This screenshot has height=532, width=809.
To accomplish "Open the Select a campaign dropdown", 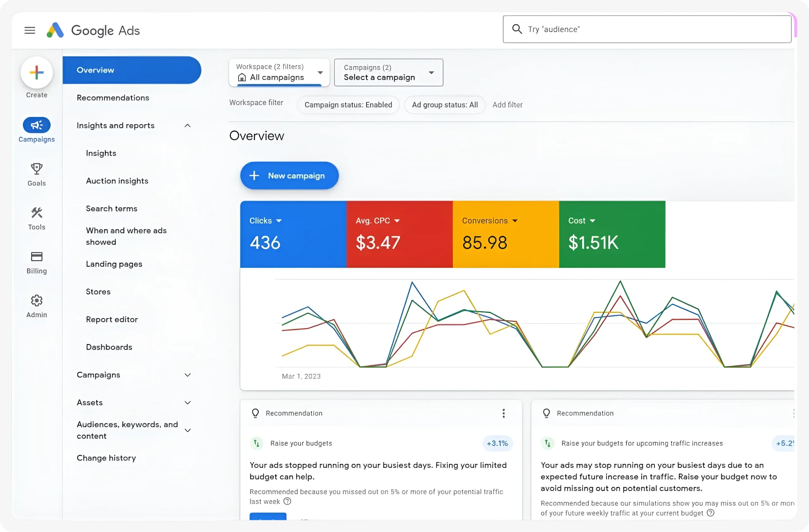I will 388,72.
